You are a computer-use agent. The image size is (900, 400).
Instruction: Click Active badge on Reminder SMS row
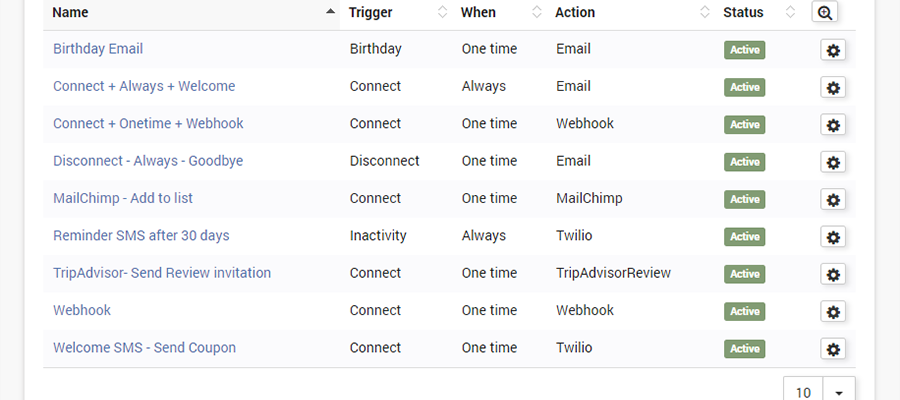click(x=744, y=237)
